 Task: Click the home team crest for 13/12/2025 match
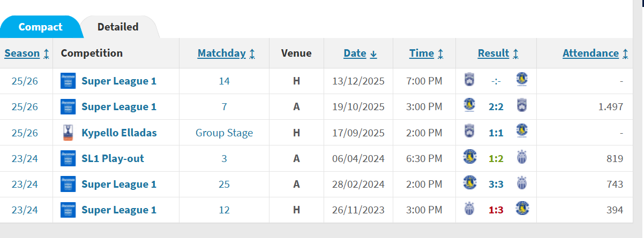tap(469, 81)
